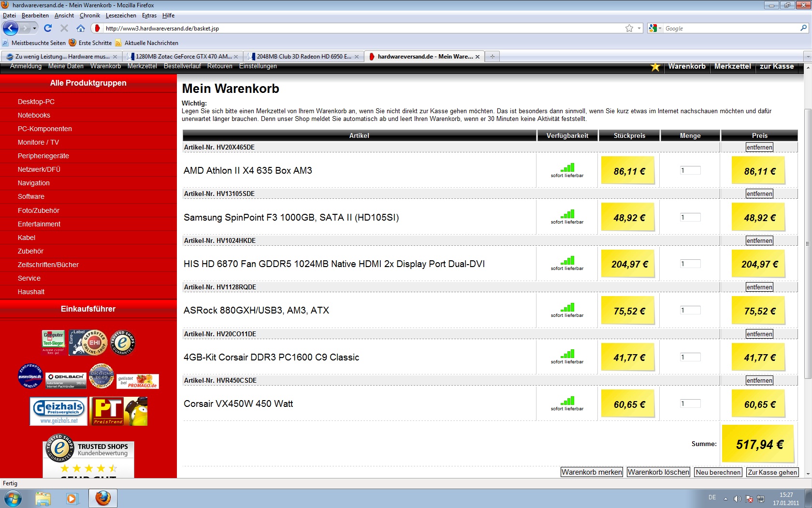The height and width of the screenshot is (508, 812).
Task: Click the Trusted Shops Kundenbewertung badge
Action: [x=88, y=455]
